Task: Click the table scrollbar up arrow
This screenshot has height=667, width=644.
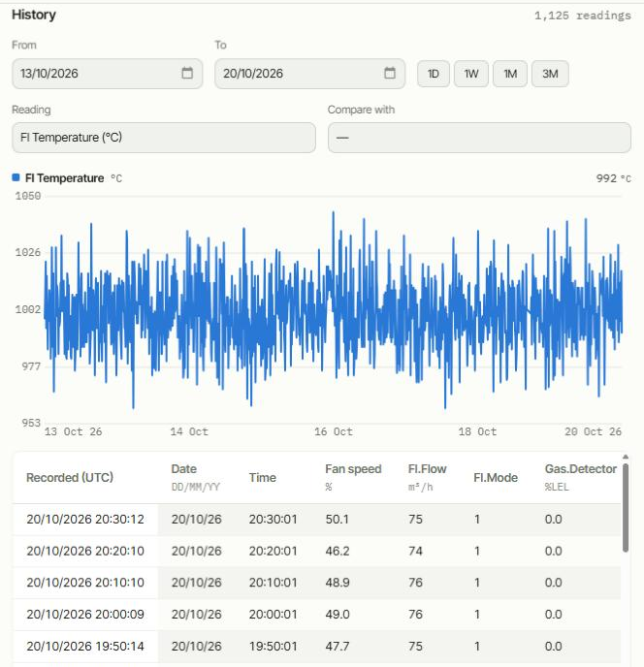Action: (x=626, y=457)
